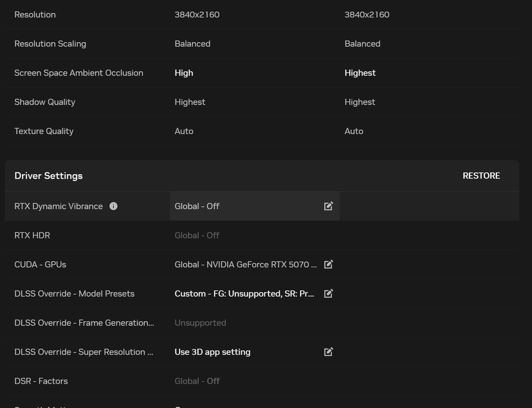
Task: Click the RTX Dynamic Vibrance 'Global - Off' value
Action: click(x=197, y=206)
